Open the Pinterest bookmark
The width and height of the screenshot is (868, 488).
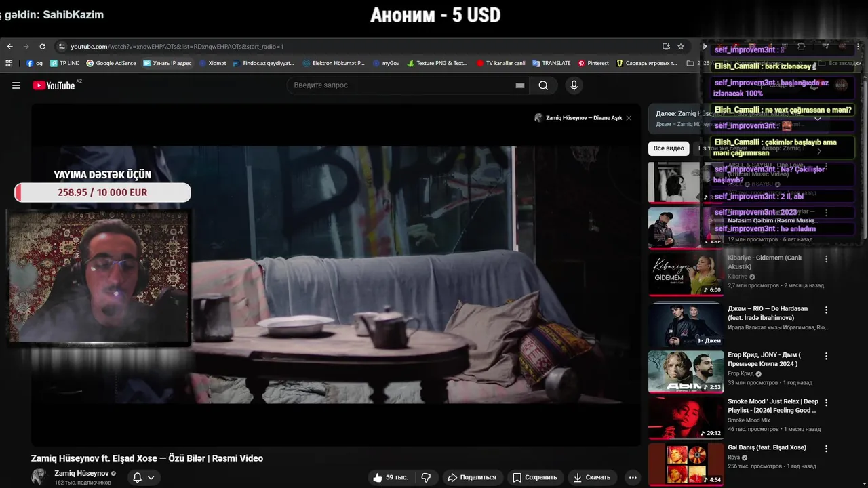(593, 63)
